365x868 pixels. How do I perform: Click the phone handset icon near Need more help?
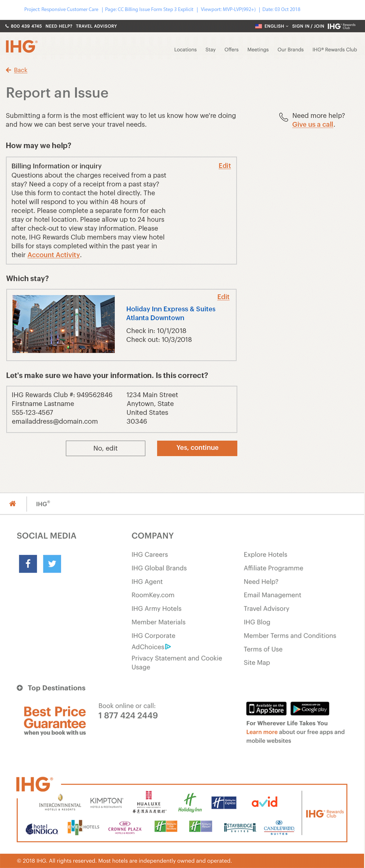pos(283,117)
